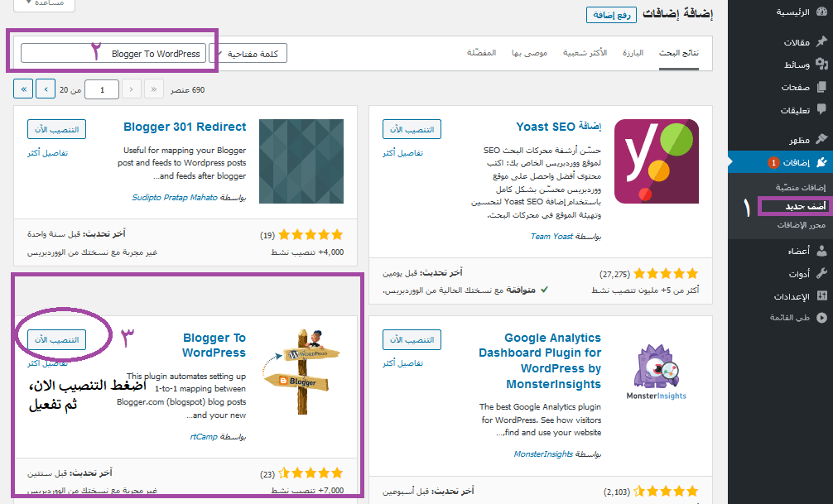Open إضافات منصّبة installed plugins submenu
The width and height of the screenshot is (833, 504).
pos(801,188)
